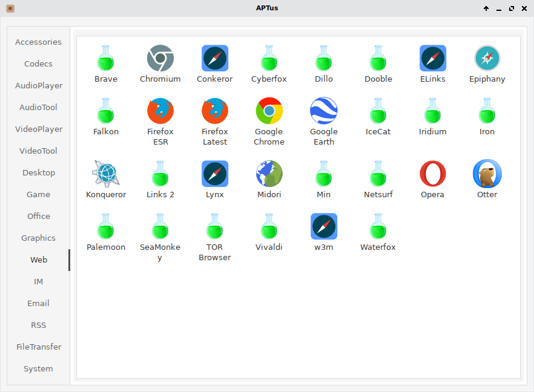Open the Game category tab
534x392 pixels.
[39, 194]
